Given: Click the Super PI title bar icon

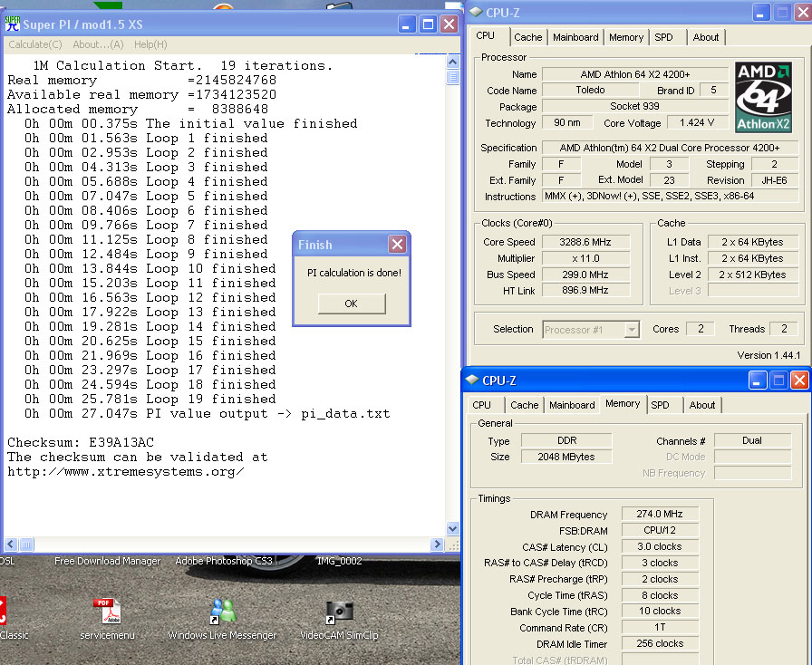Looking at the screenshot, I should 13,24.
